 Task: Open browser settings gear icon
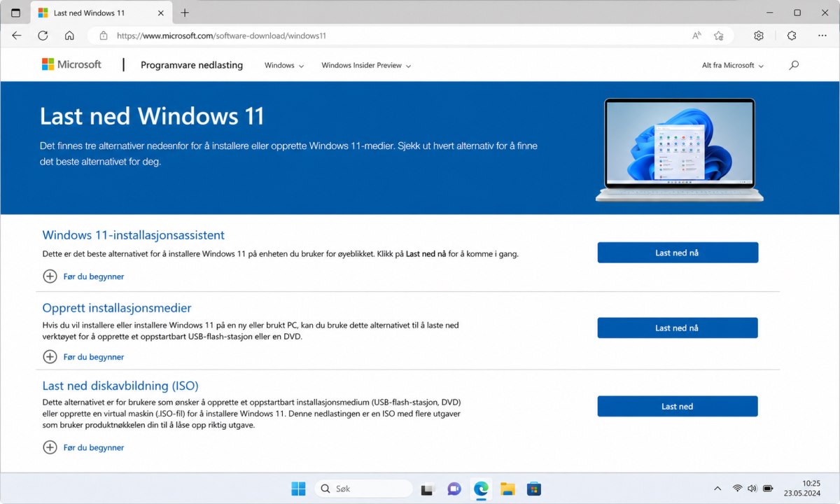coord(759,36)
